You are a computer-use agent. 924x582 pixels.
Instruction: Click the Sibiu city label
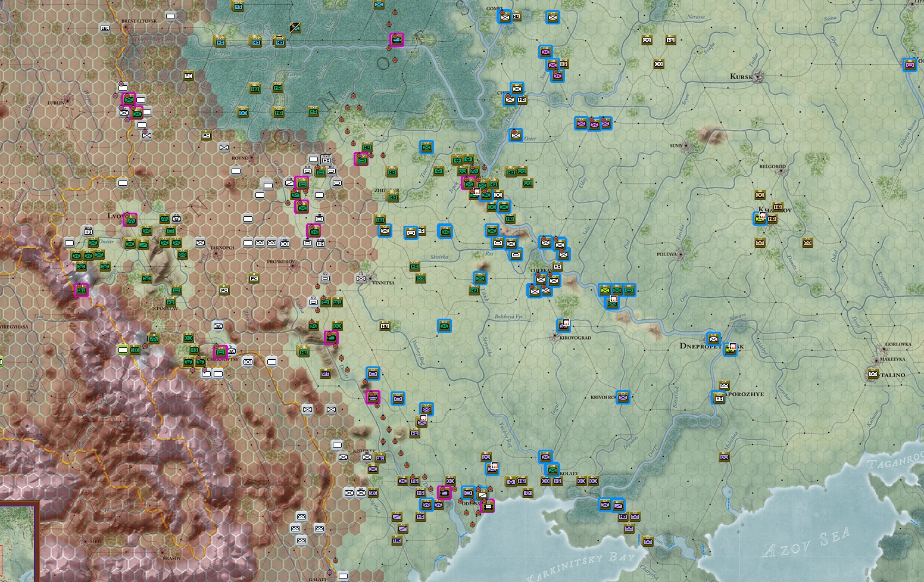[x=96, y=540]
